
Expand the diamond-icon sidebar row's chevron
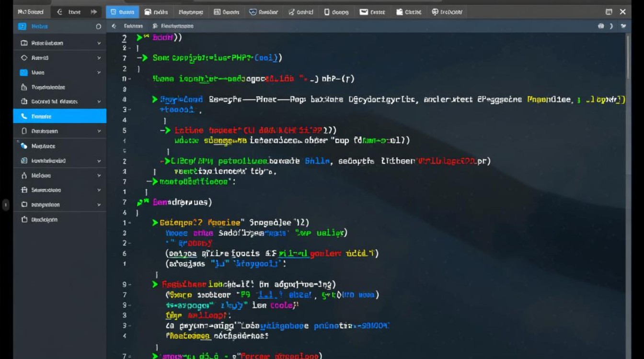99,58
